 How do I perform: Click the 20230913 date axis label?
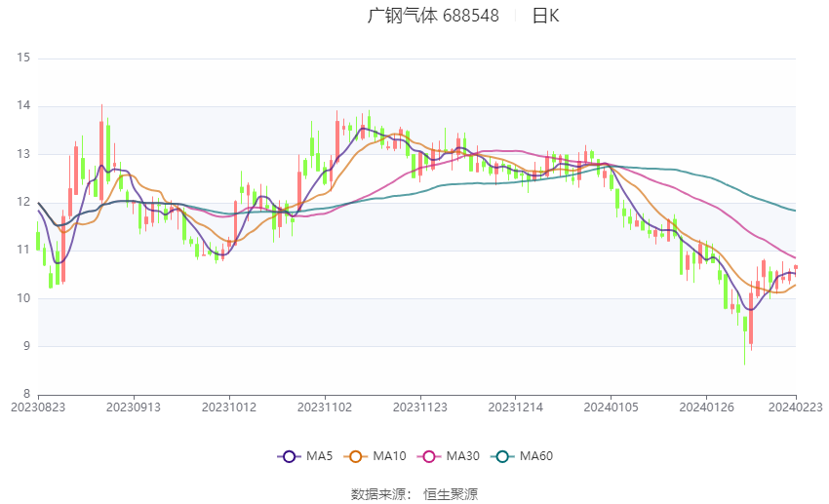tap(134, 407)
